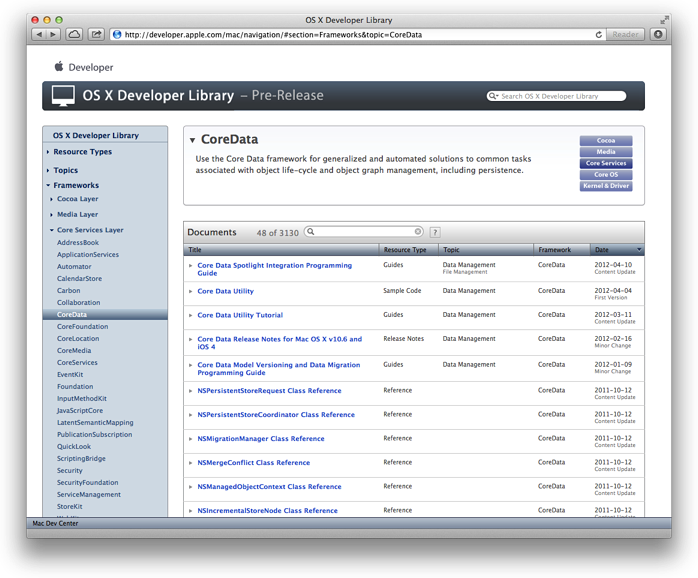
Task: Select ApplicationServices in sidebar
Action: click(88, 255)
